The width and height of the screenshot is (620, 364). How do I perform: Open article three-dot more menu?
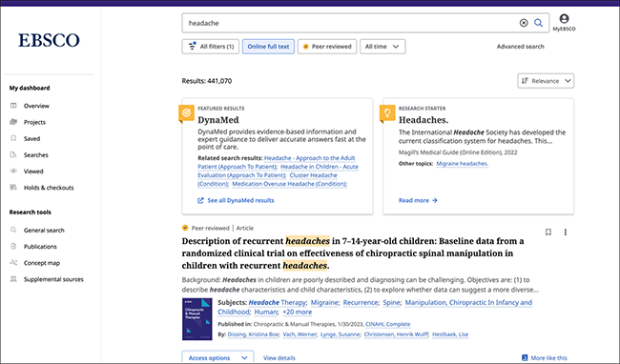click(x=565, y=233)
